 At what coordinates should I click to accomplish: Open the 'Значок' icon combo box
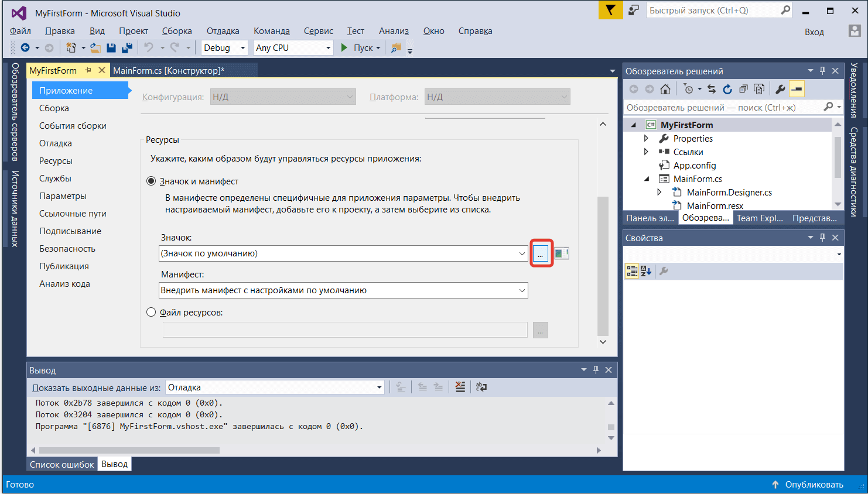click(x=343, y=253)
